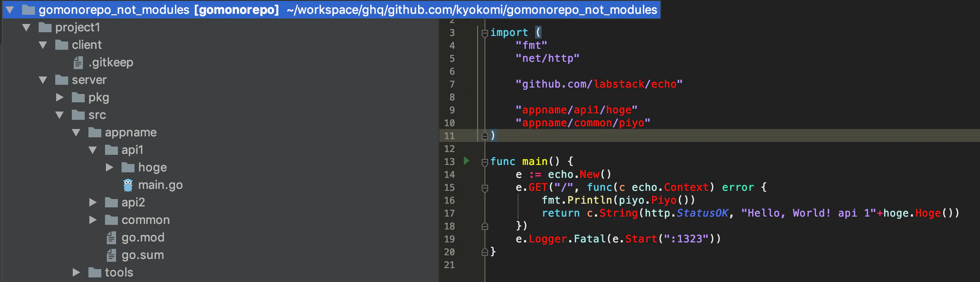Image resolution: width=980 pixels, height=282 pixels.
Task: Collapse the server folder
Action: pyautogui.click(x=43, y=80)
